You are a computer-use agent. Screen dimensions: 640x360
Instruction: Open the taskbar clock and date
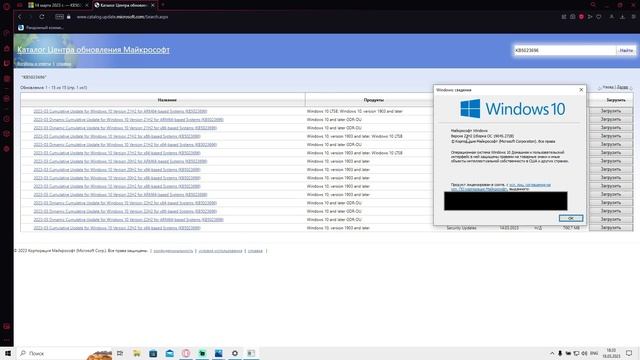pos(611,353)
